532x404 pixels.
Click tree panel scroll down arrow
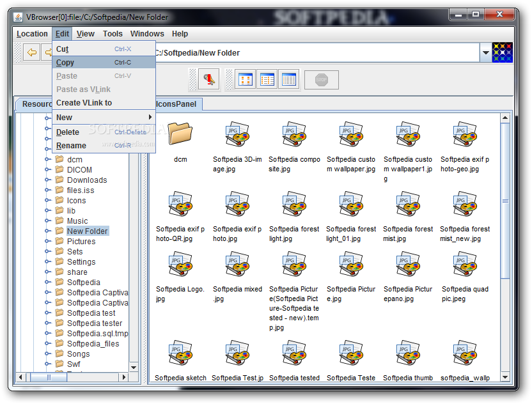(134, 368)
